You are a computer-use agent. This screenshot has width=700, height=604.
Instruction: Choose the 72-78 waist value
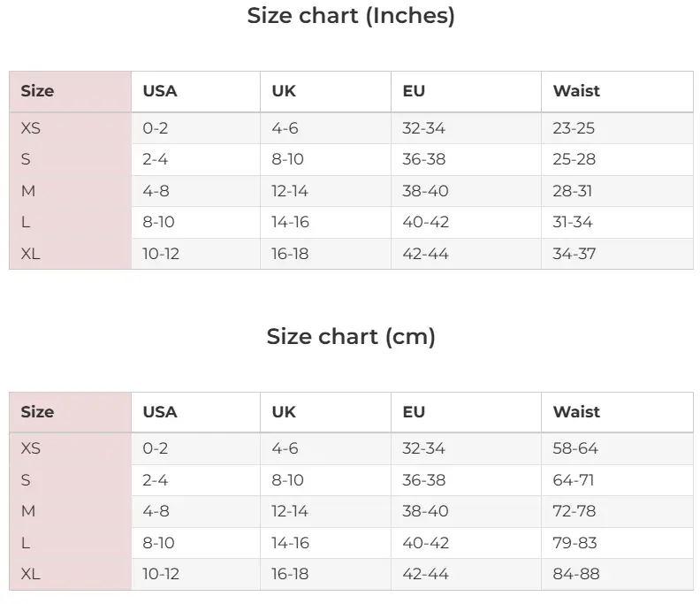[574, 511]
